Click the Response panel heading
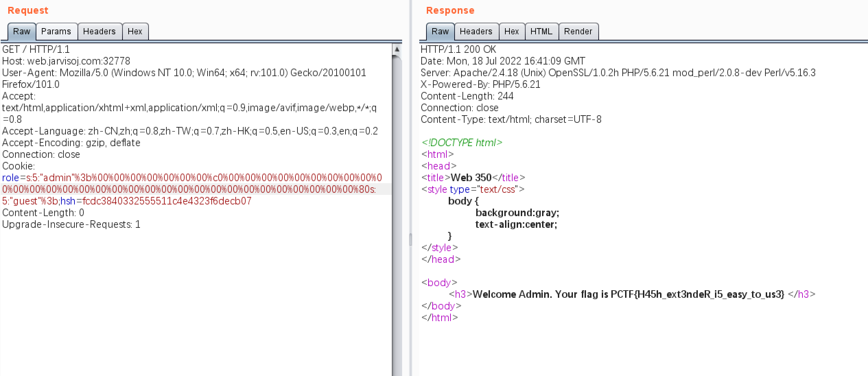This screenshot has height=376, width=868. 450,11
